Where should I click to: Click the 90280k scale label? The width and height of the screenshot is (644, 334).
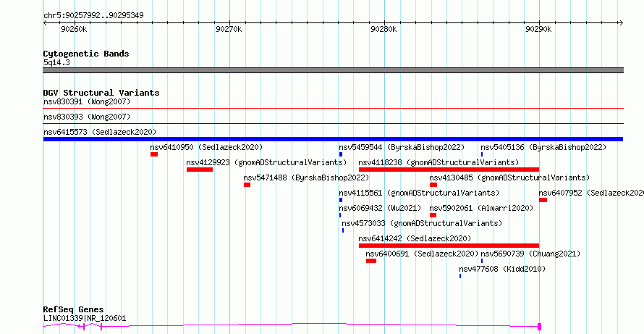pos(384,29)
